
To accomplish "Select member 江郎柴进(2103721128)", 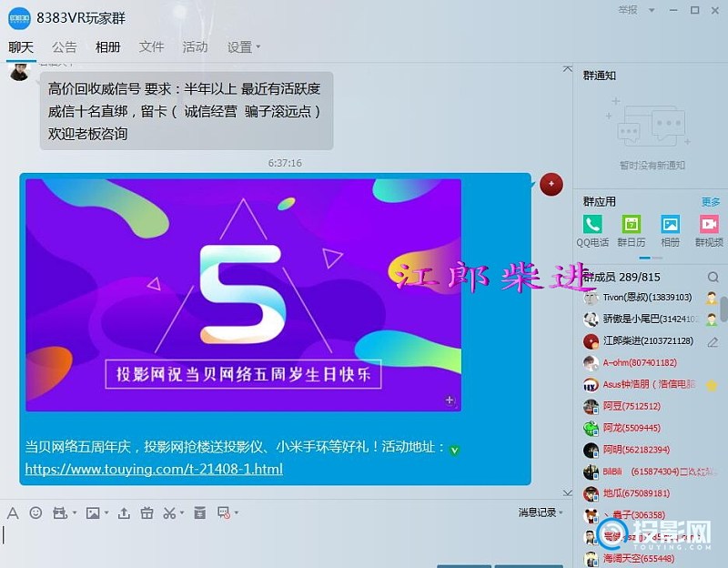I will pyautogui.click(x=648, y=341).
